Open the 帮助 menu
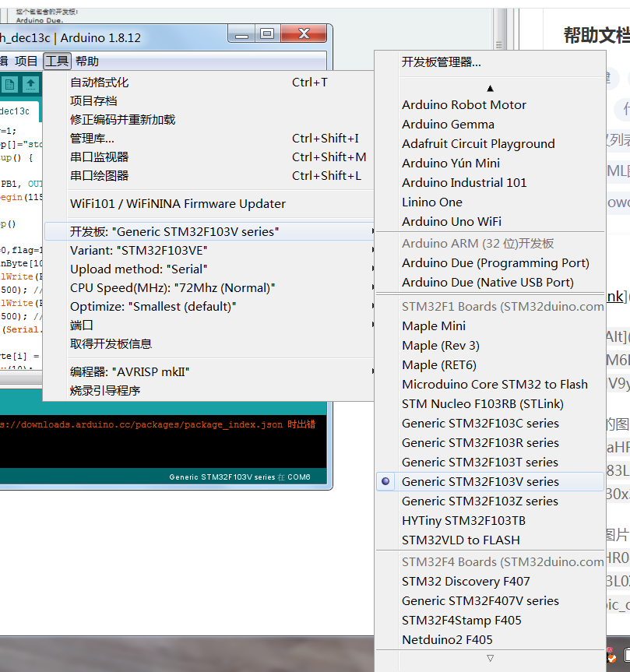This screenshot has width=630, height=672. (87, 61)
